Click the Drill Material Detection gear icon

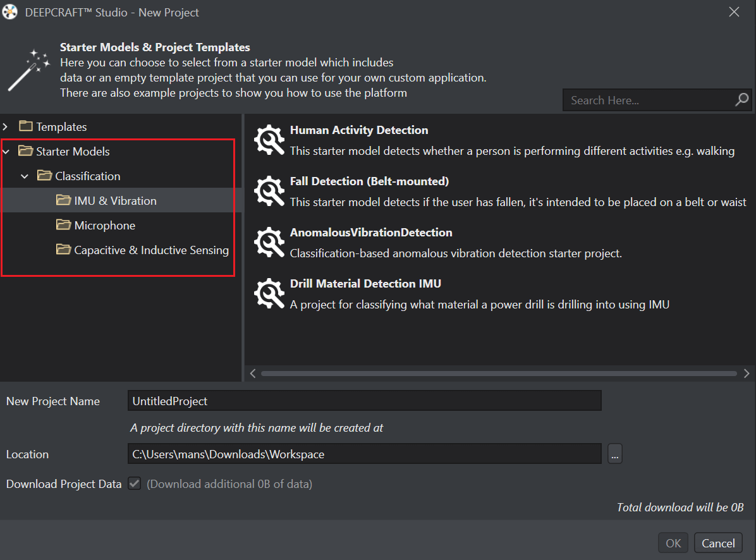point(269,294)
